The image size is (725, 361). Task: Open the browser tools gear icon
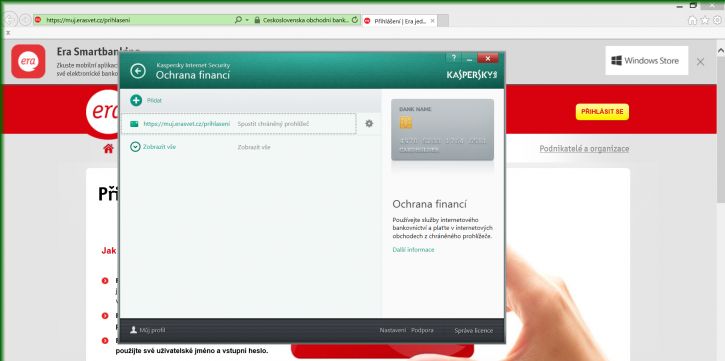pyautogui.click(x=717, y=20)
